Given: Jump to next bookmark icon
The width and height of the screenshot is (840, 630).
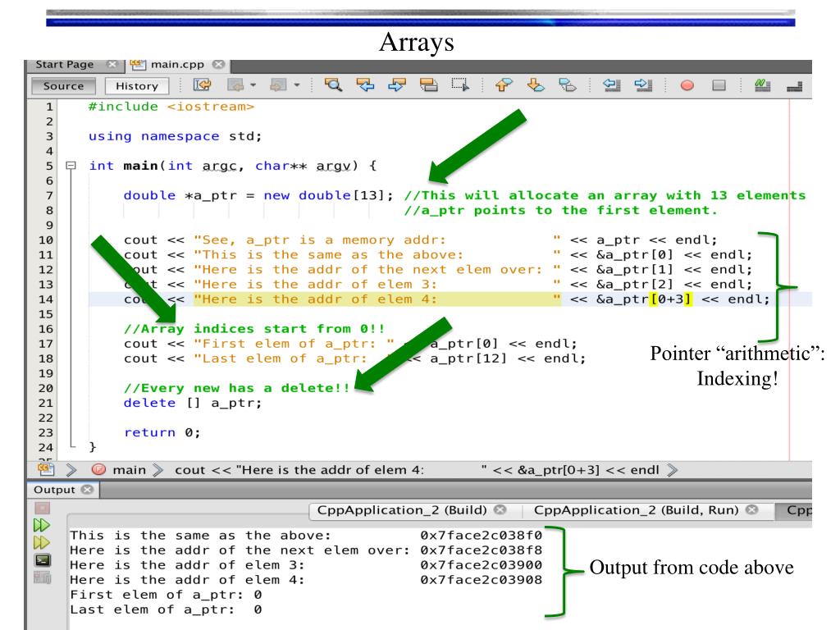Looking at the screenshot, I should (x=536, y=85).
